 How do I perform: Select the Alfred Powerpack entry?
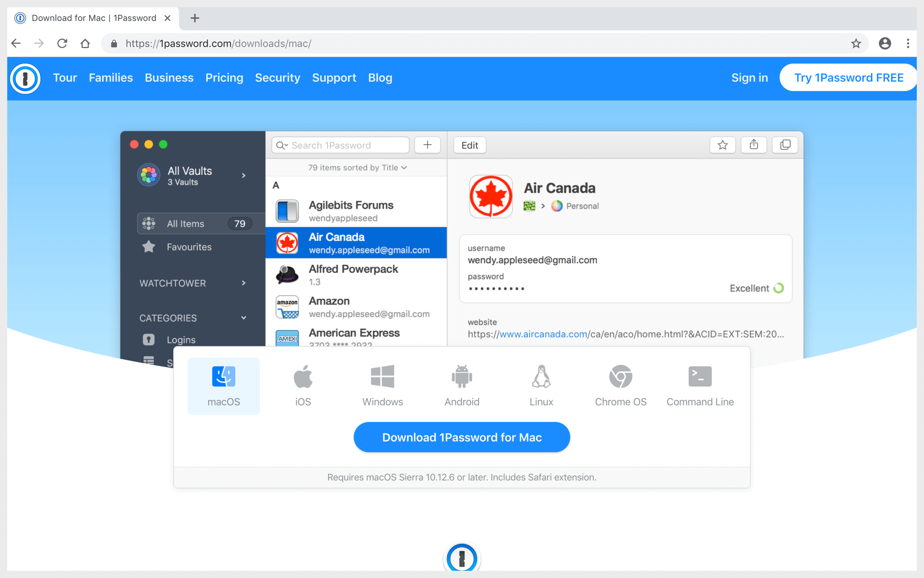356,275
